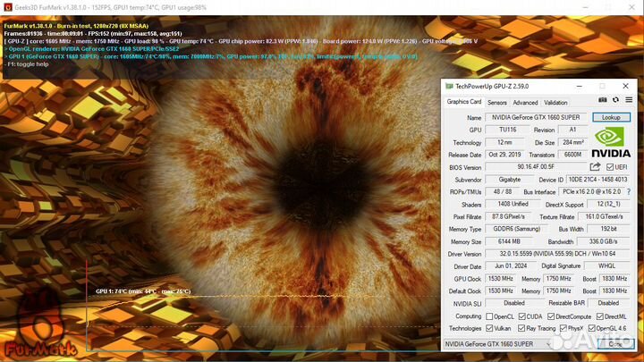Click the GPU-Z screenshot camera icon
Viewport: 644px width, 362px height.
point(602,102)
